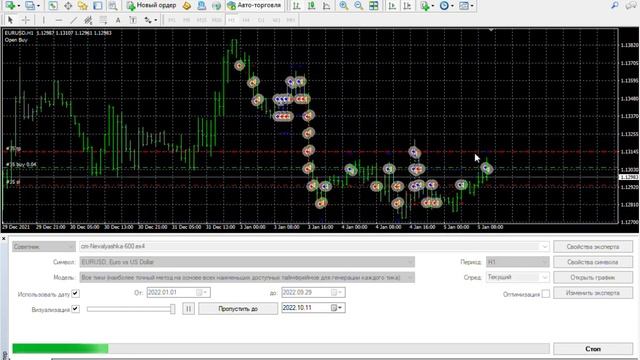
Task: Switch chart to bar chart icon
Action: tap(296, 6)
